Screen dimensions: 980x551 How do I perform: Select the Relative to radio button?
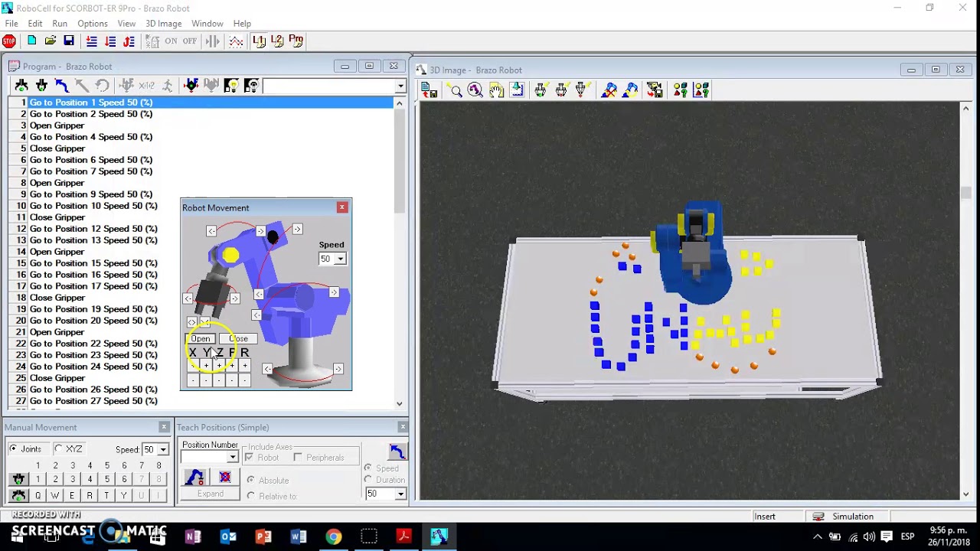[250, 496]
